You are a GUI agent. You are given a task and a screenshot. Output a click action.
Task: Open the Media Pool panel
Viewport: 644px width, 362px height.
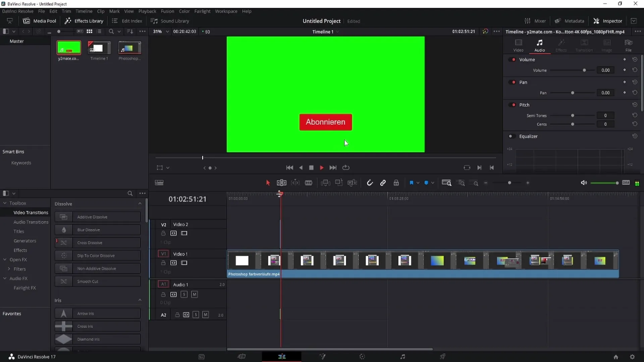(40, 21)
